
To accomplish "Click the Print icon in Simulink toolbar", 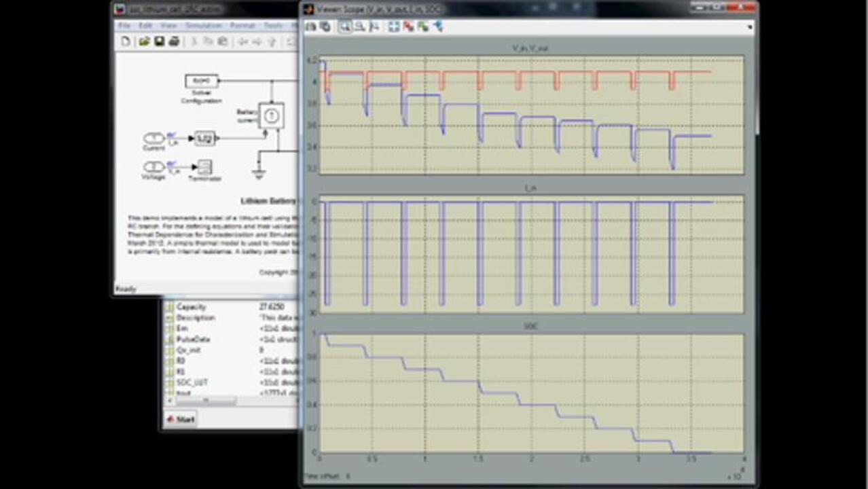I will 174,41.
